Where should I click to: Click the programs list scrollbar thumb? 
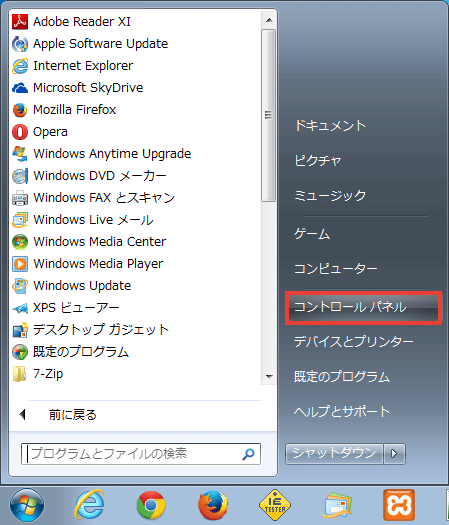269,116
